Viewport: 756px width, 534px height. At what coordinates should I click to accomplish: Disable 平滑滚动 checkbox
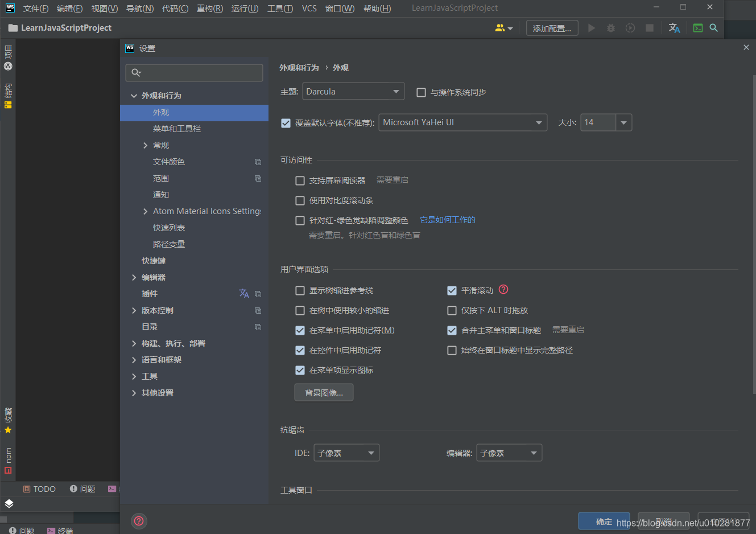click(452, 290)
